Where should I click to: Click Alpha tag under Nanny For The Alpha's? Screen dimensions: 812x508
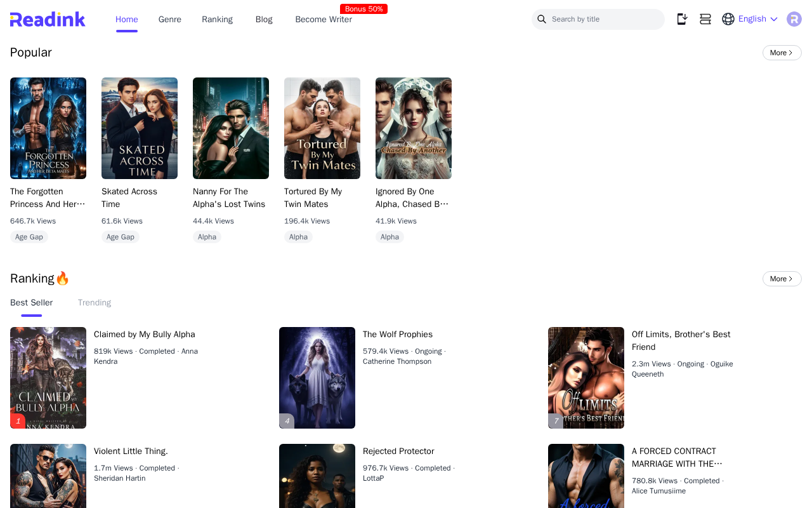pyautogui.click(x=207, y=237)
